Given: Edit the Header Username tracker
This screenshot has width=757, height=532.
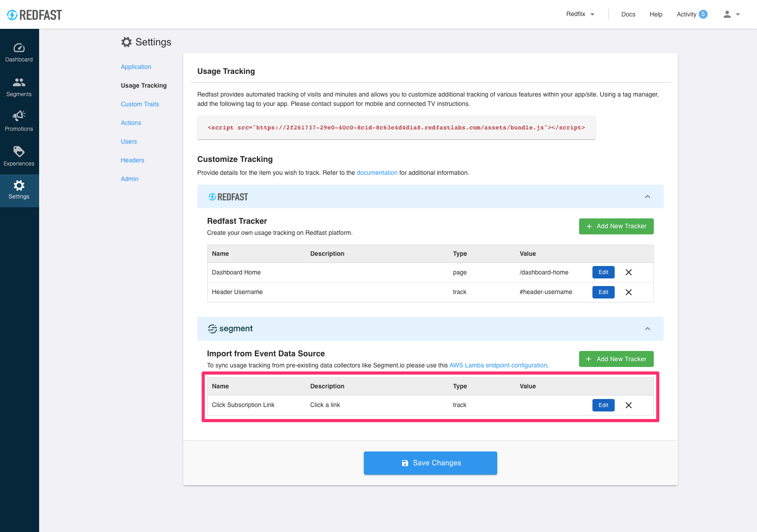Looking at the screenshot, I should pyautogui.click(x=603, y=292).
